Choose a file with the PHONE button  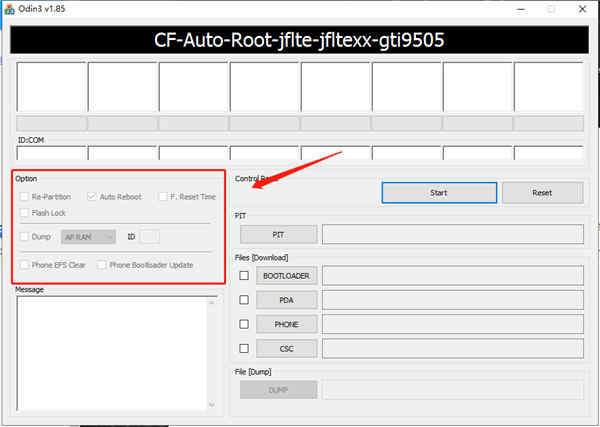286,324
